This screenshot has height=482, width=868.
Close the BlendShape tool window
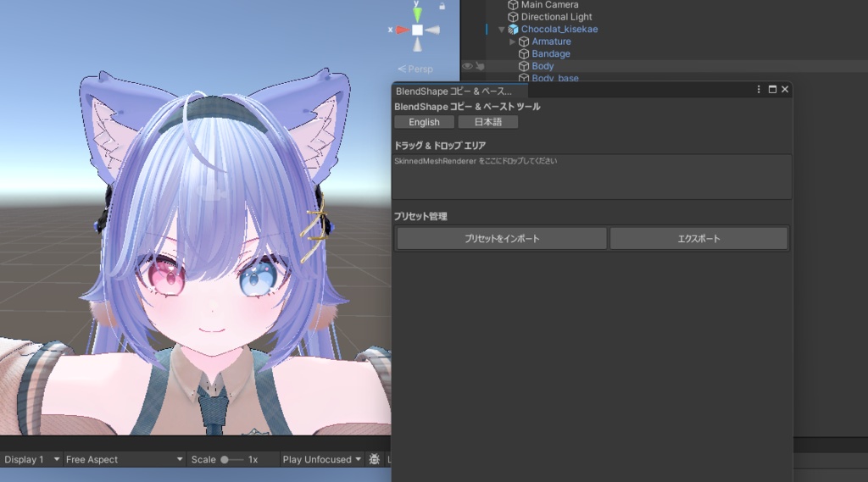point(785,89)
